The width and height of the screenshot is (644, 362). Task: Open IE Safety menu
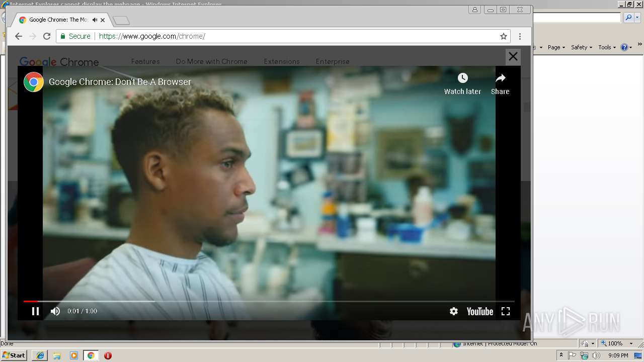(x=582, y=47)
